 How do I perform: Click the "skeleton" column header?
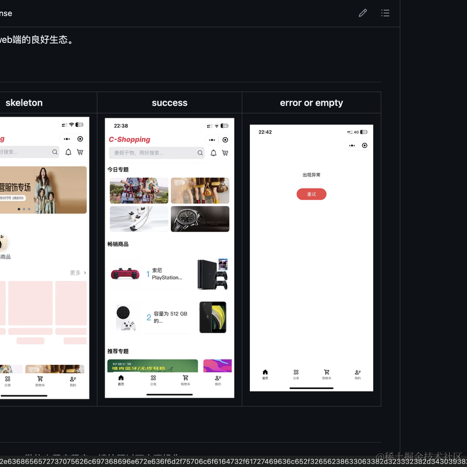24,103
